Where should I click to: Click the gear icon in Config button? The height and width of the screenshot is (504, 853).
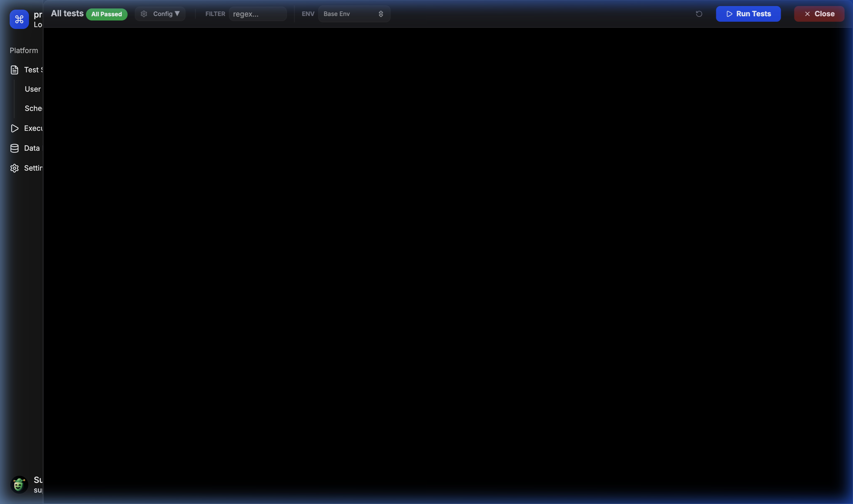(144, 14)
